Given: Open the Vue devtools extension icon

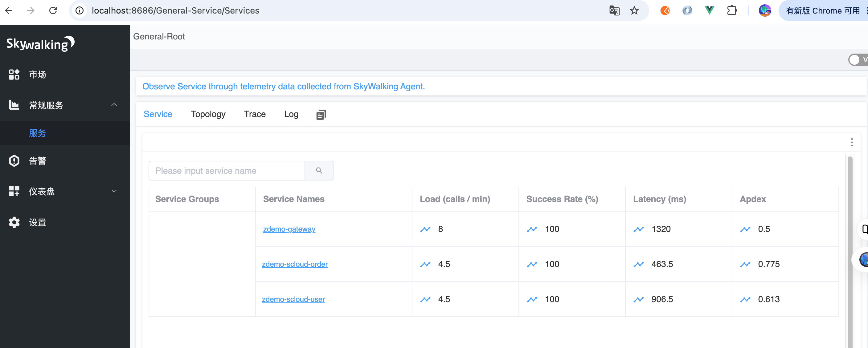Looking at the screenshot, I should [709, 10].
